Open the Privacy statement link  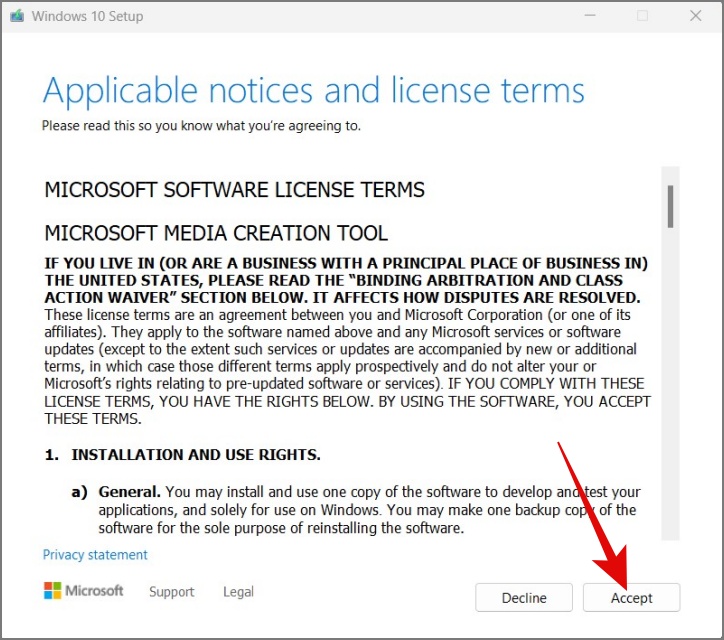click(x=95, y=555)
